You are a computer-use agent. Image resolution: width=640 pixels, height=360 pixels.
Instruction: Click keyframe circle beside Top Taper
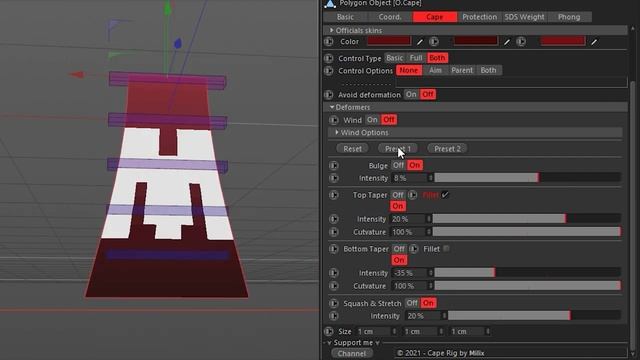pos(334,195)
